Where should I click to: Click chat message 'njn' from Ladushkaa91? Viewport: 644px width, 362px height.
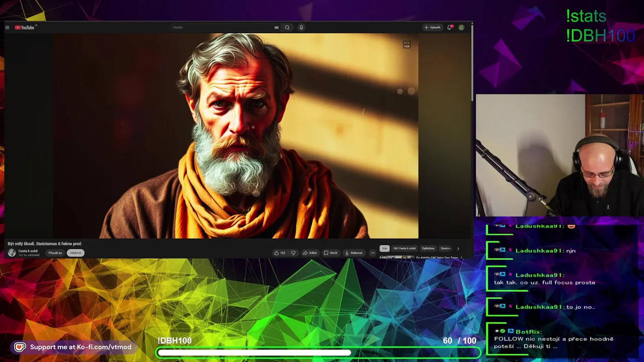571,251
